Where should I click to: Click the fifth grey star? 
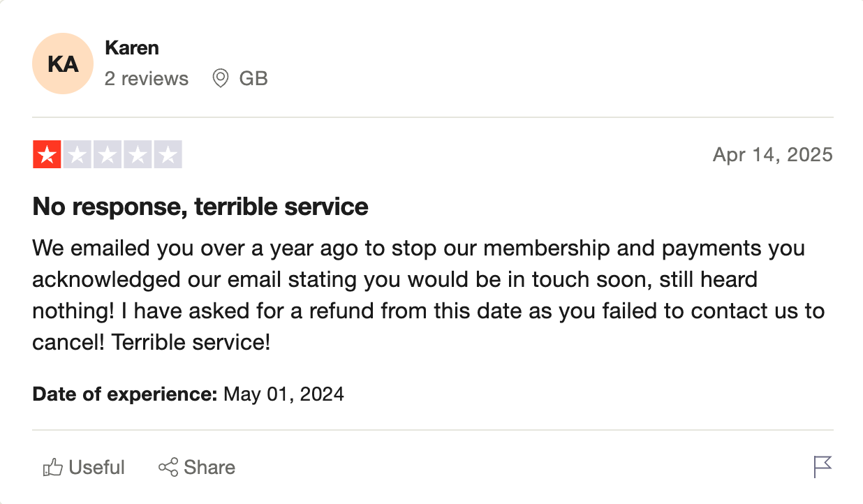pos(168,154)
